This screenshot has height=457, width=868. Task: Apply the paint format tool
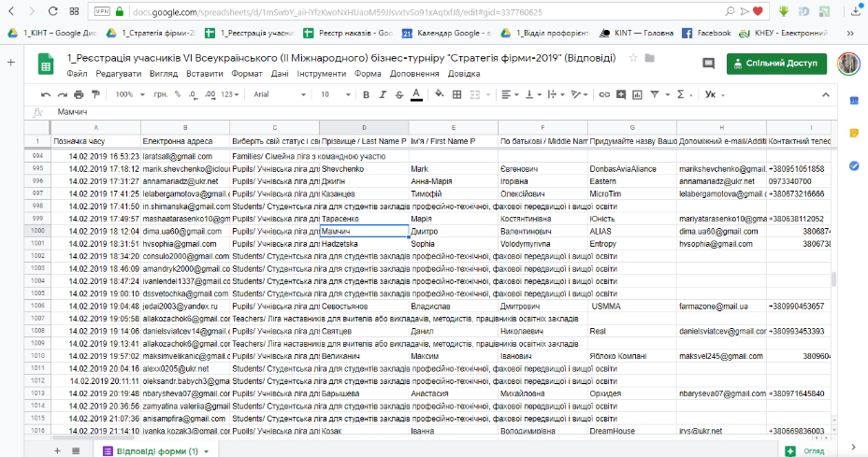tap(94, 94)
